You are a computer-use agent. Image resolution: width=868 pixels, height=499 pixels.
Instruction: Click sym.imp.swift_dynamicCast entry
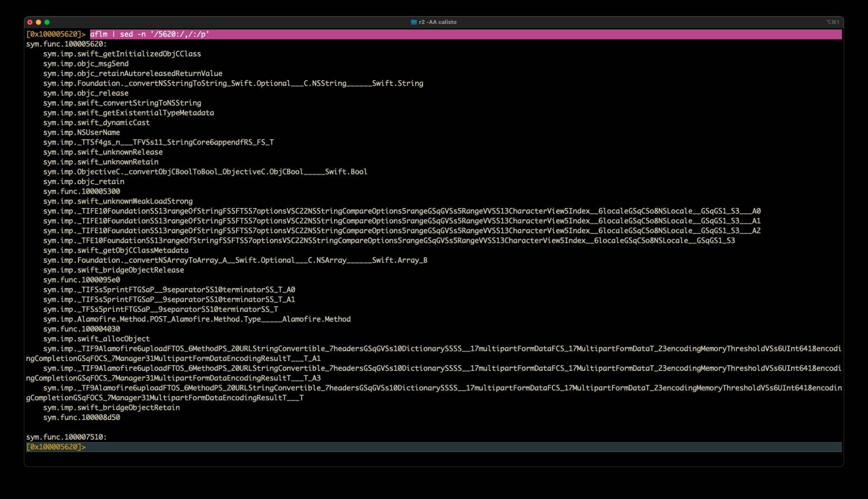(96, 123)
